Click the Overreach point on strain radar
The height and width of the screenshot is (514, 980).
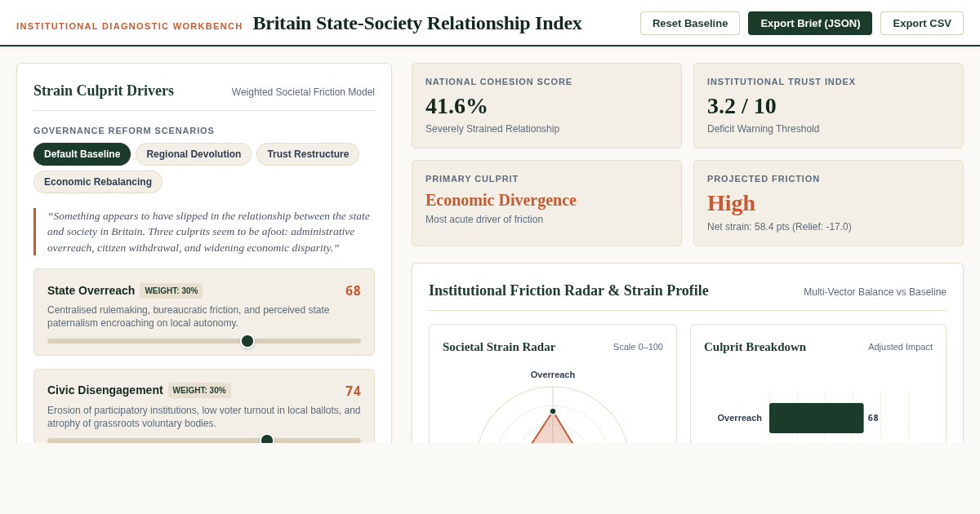pyautogui.click(x=553, y=411)
